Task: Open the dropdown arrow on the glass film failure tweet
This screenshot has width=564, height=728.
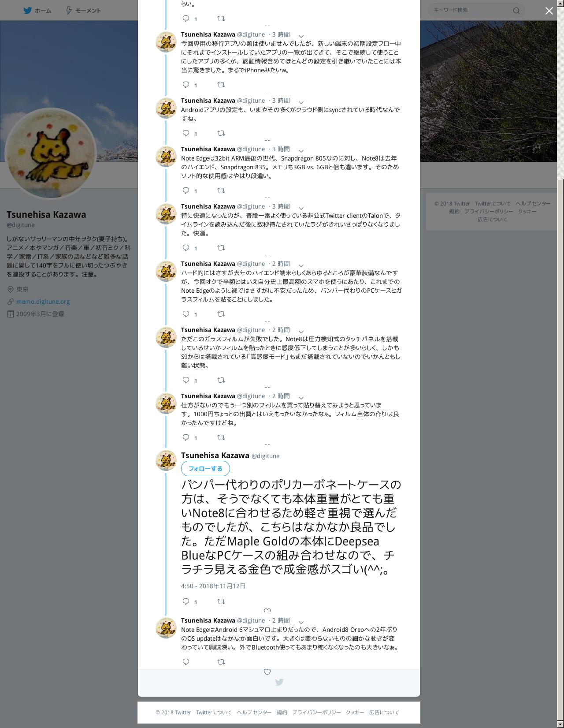Action: tap(301, 331)
